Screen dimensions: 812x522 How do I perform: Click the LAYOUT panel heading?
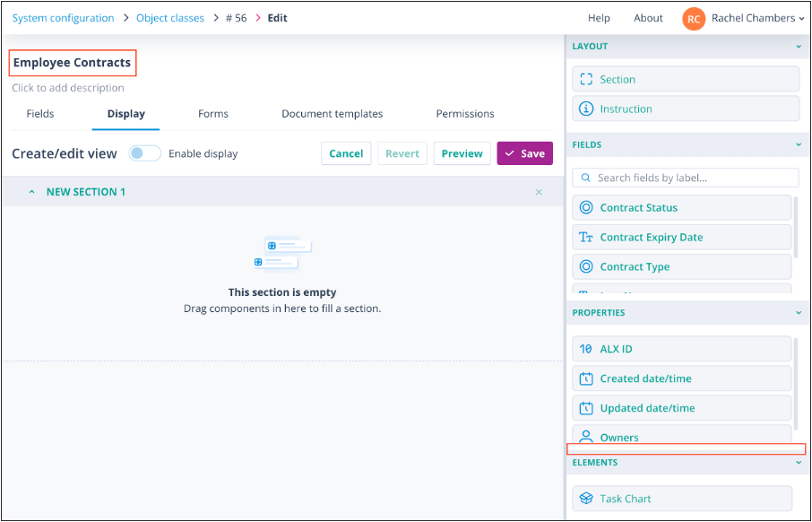click(x=590, y=46)
